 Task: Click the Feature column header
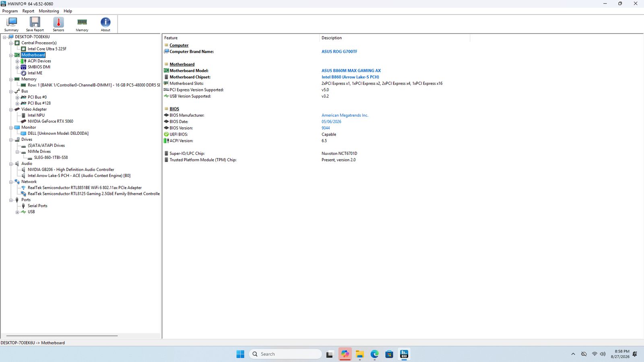point(241,38)
